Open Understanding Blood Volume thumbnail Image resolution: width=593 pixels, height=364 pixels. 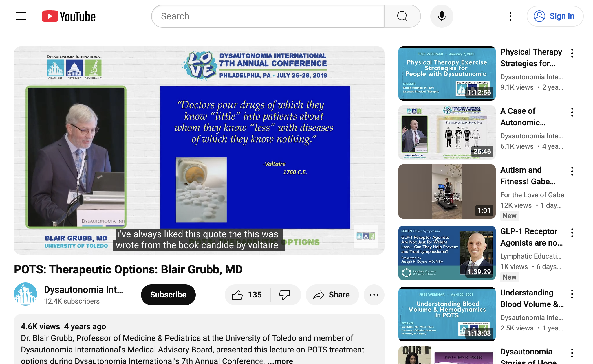(x=447, y=314)
